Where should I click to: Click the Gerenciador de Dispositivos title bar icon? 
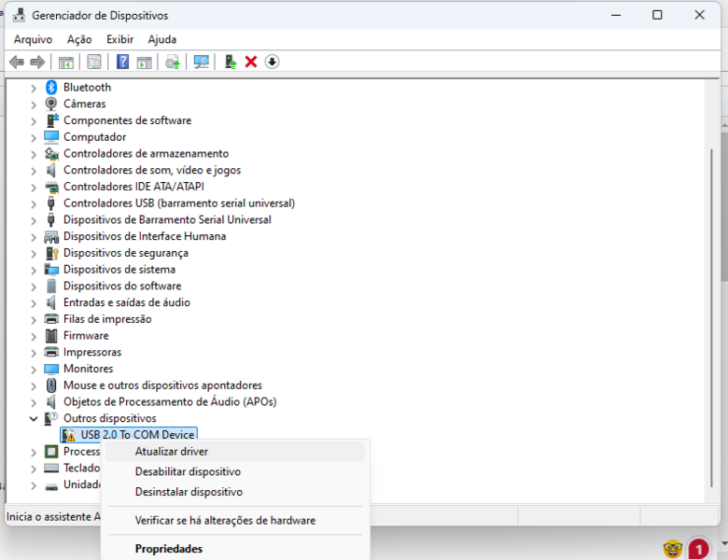[19, 15]
